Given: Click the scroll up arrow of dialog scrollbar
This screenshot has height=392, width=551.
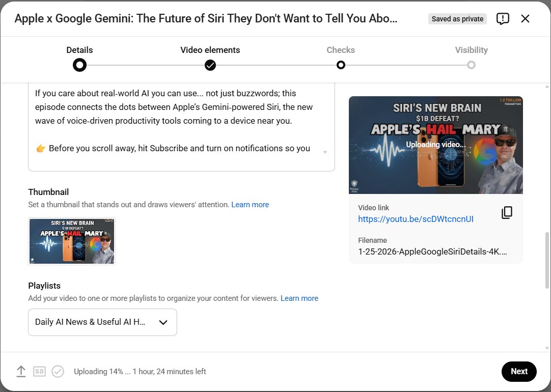Looking at the screenshot, I should pos(547,87).
